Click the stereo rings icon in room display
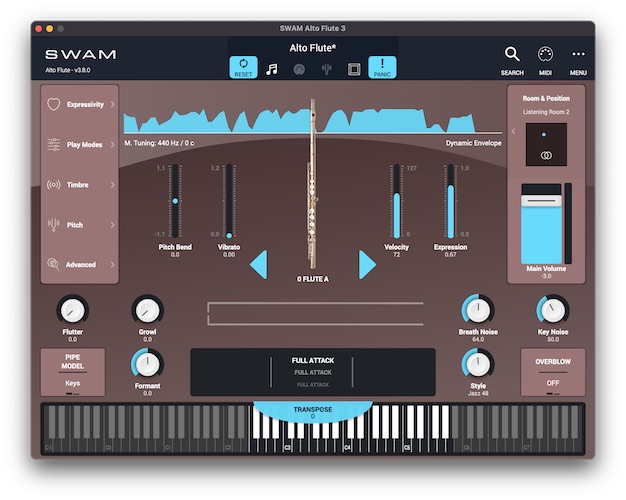The width and height of the screenshot is (626, 500). [546, 155]
